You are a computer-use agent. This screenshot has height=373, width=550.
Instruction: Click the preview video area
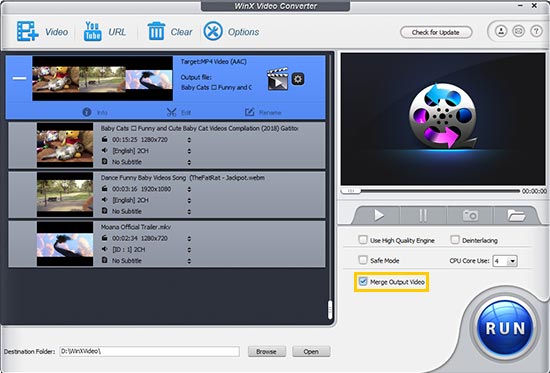[x=443, y=119]
